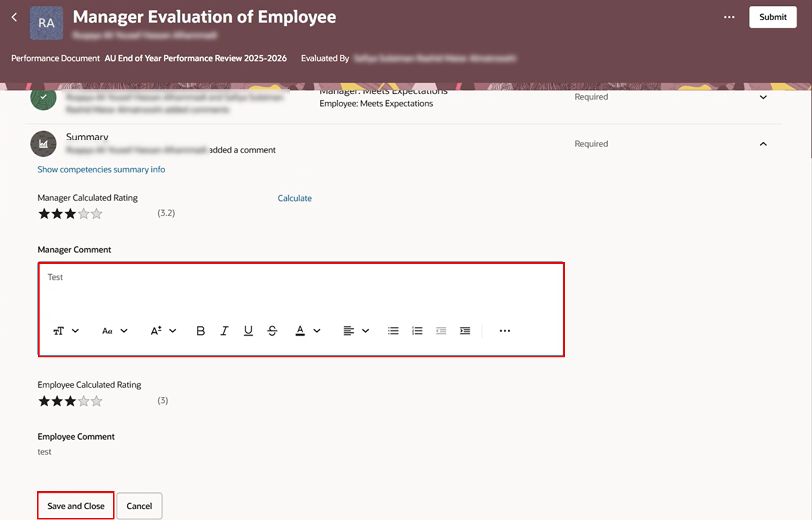Click the Employee Calculated Rating stars

[70, 401]
